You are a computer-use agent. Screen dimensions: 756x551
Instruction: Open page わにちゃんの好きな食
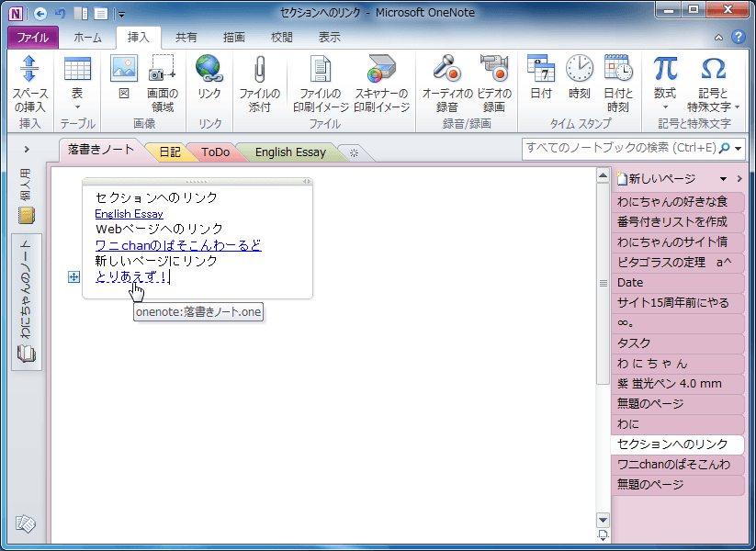pos(677,201)
